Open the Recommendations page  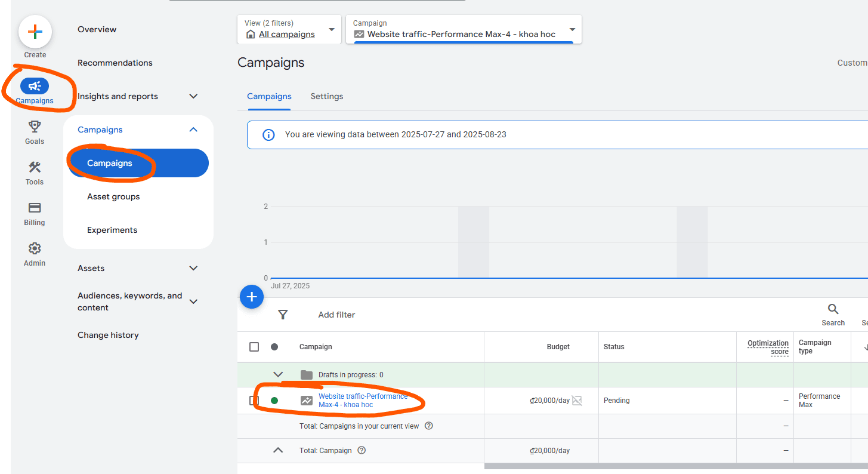point(115,63)
